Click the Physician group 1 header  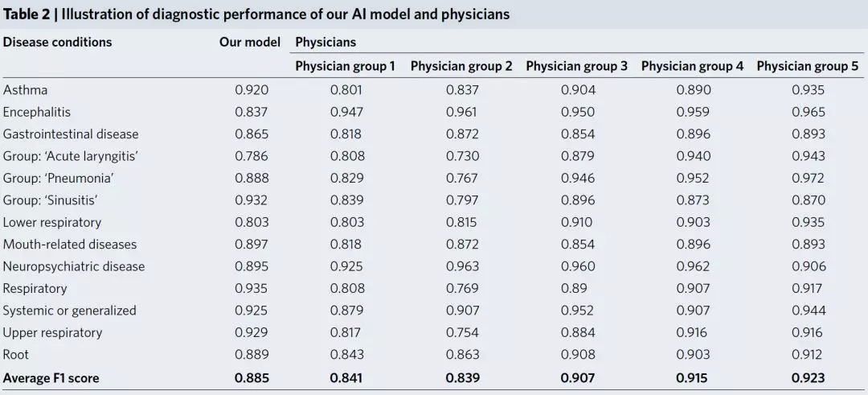[x=345, y=66]
